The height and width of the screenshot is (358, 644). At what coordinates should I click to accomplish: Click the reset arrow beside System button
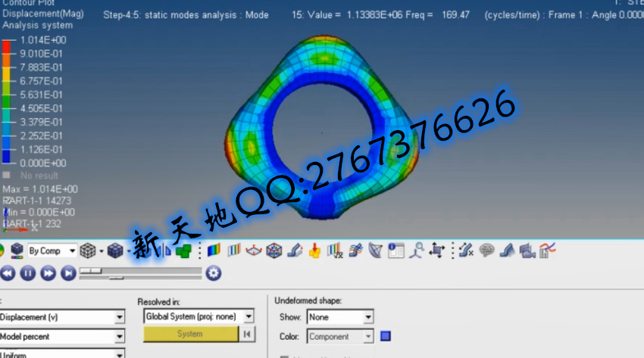tap(247, 334)
